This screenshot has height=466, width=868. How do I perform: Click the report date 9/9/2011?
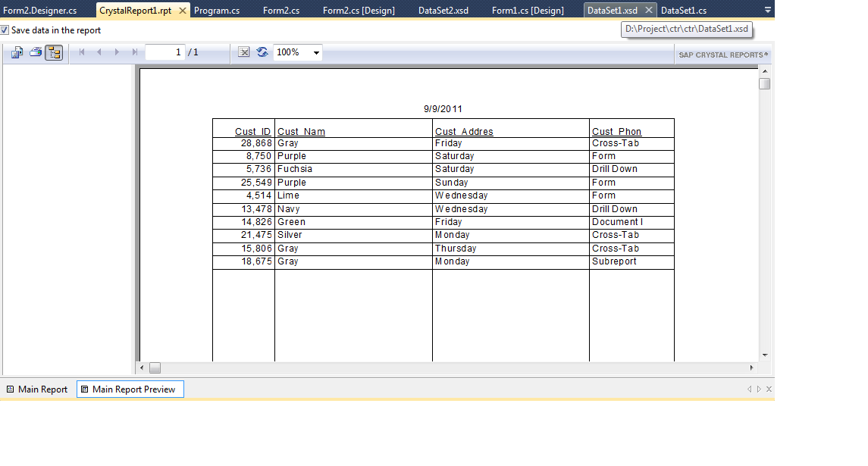point(443,109)
